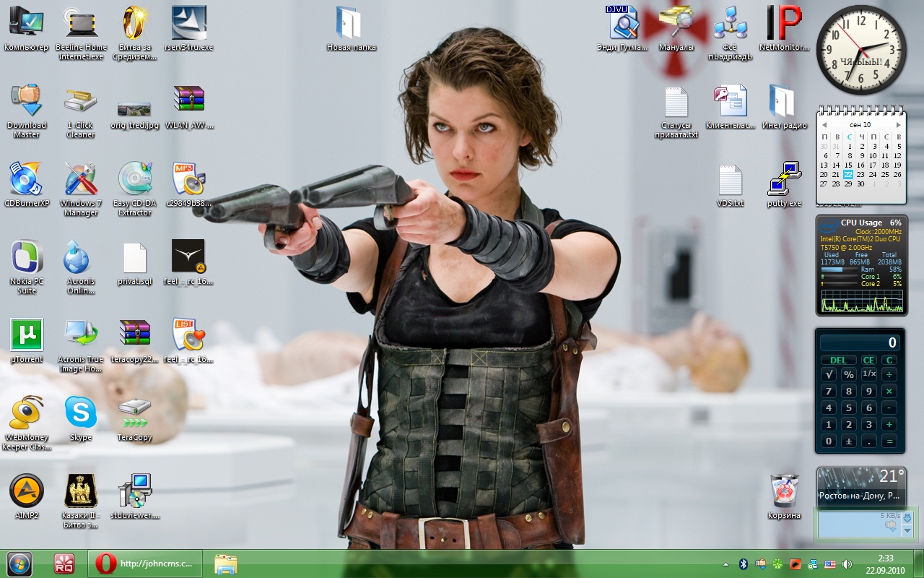The image size is (924, 578).
Task: Click the Show desktop strip on the taskbar
Action: pyautogui.click(x=918, y=564)
